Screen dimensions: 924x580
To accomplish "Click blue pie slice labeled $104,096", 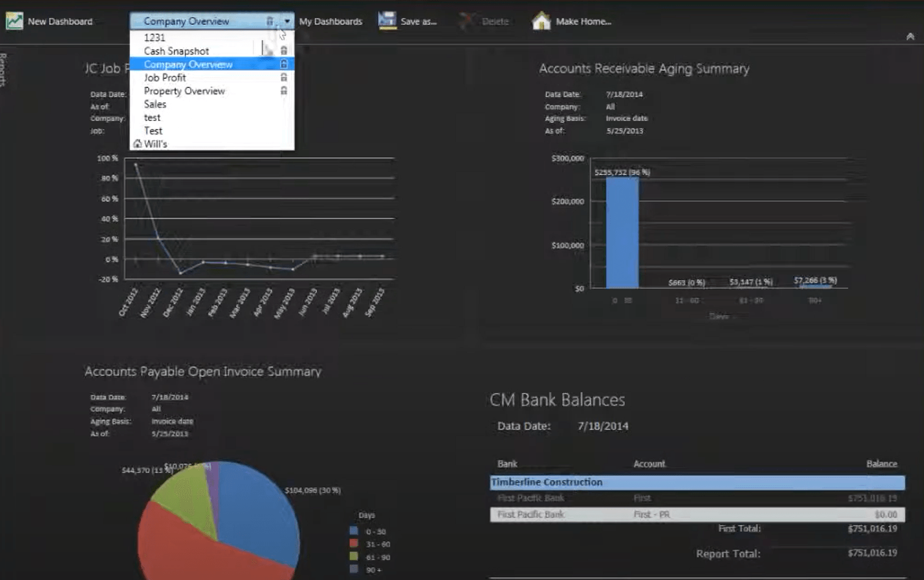I will click(260, 513).
